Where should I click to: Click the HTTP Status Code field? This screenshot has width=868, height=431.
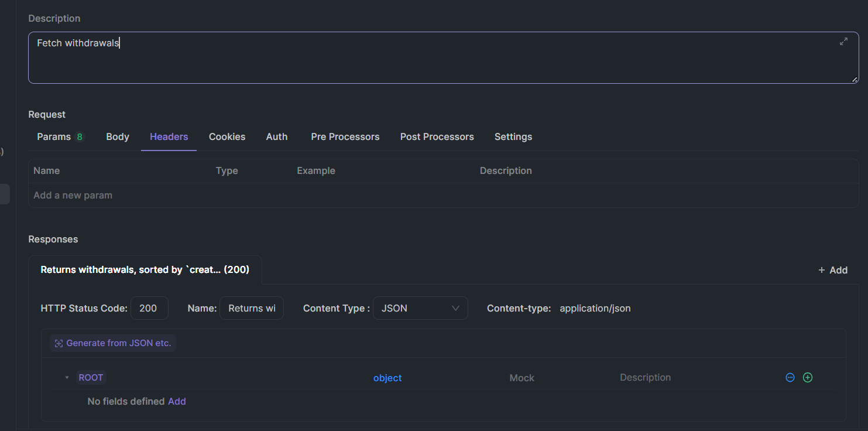[x=149, y=308]
